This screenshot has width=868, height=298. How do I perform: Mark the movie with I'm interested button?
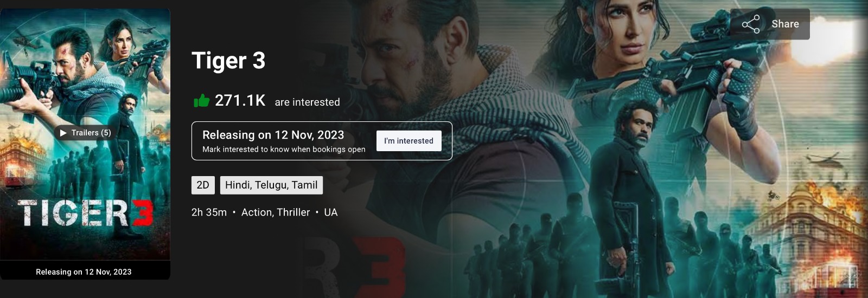409,141
